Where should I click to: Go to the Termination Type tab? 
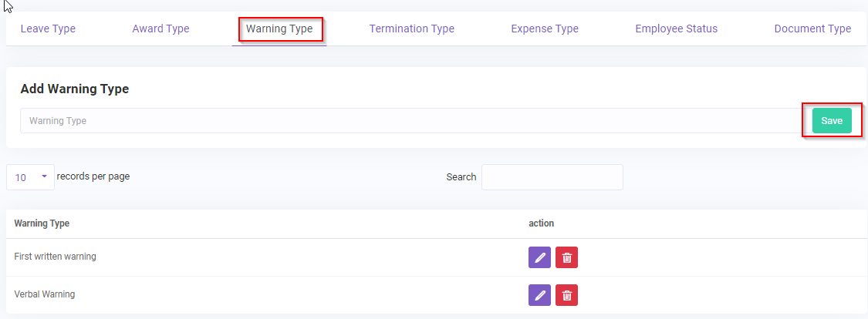(411, 29)
